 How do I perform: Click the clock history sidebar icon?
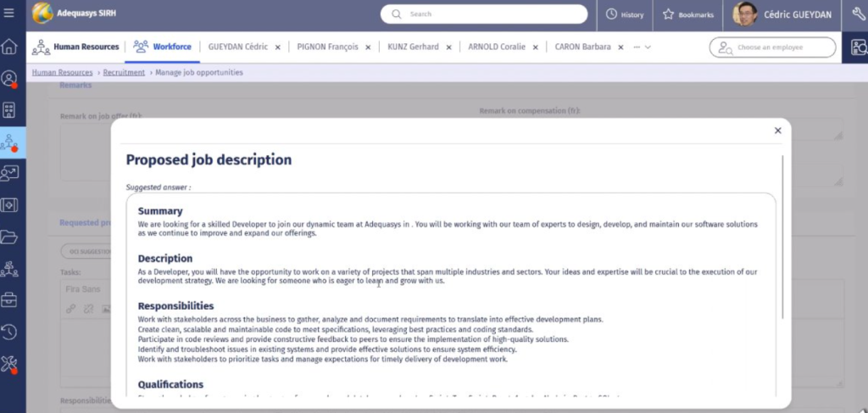click(x=9, y=332)
